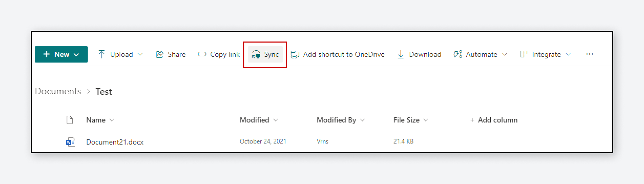Click the Test breadcrumb folder
The height and width of the screenshot is (184, 644).
(104, 91)
